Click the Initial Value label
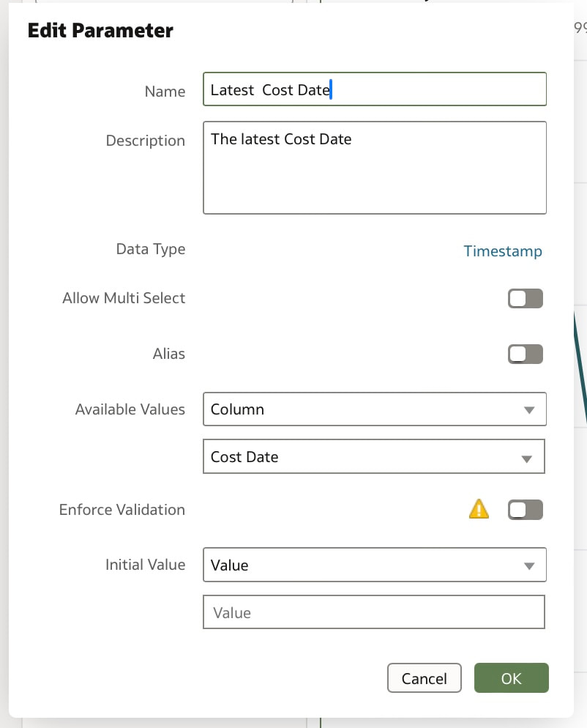This screenshot has width=587, height=728. click(x=145, y=565)
